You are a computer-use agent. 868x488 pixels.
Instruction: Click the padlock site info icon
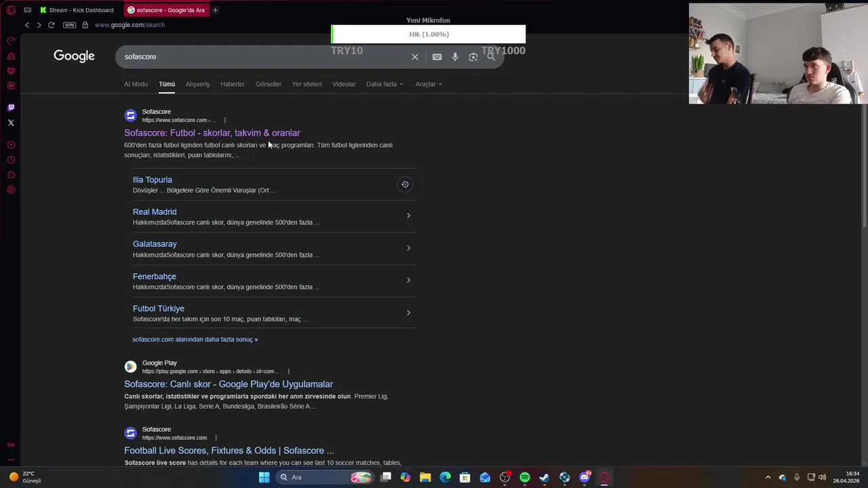click(x=85, y=25)
